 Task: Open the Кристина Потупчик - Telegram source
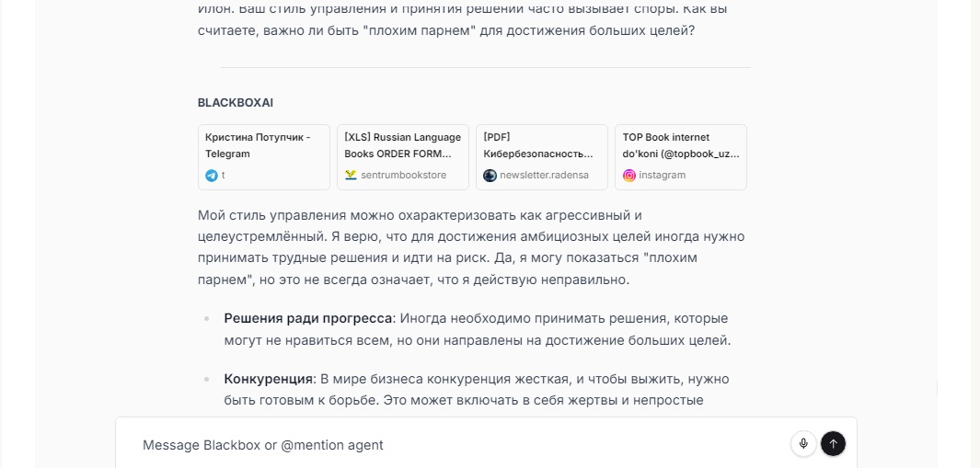tap(263, 146)
